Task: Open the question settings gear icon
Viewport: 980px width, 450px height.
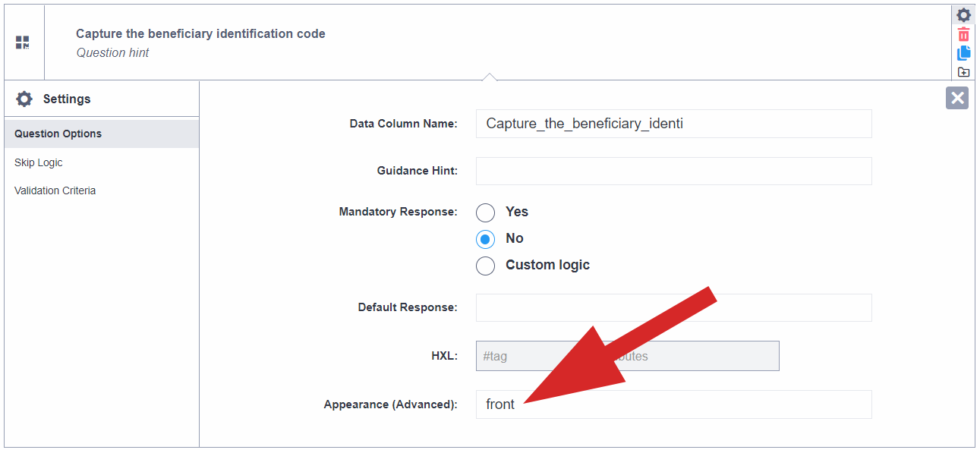Action: point(963,14)
